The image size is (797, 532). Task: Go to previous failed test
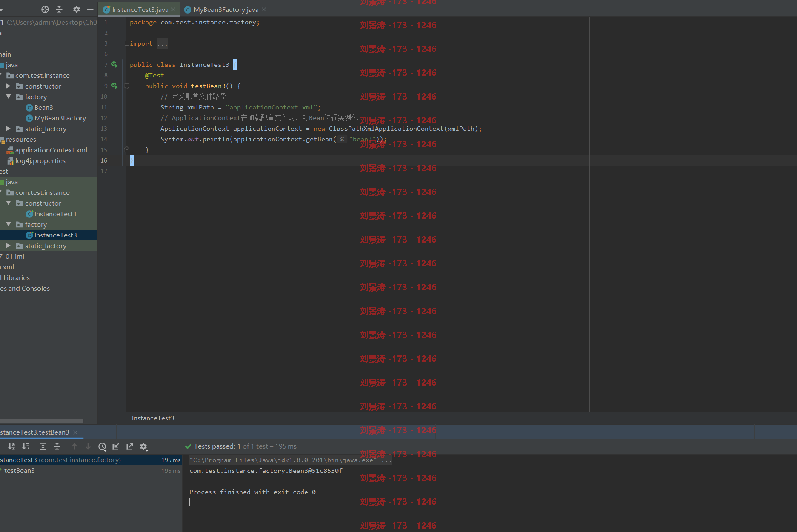[x=74, y=446]
